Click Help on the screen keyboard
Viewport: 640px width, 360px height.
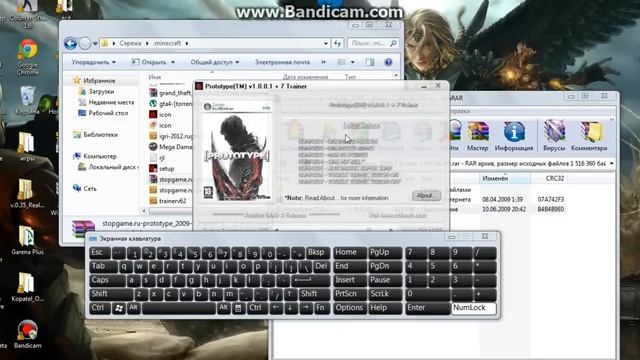pos(385,308)
